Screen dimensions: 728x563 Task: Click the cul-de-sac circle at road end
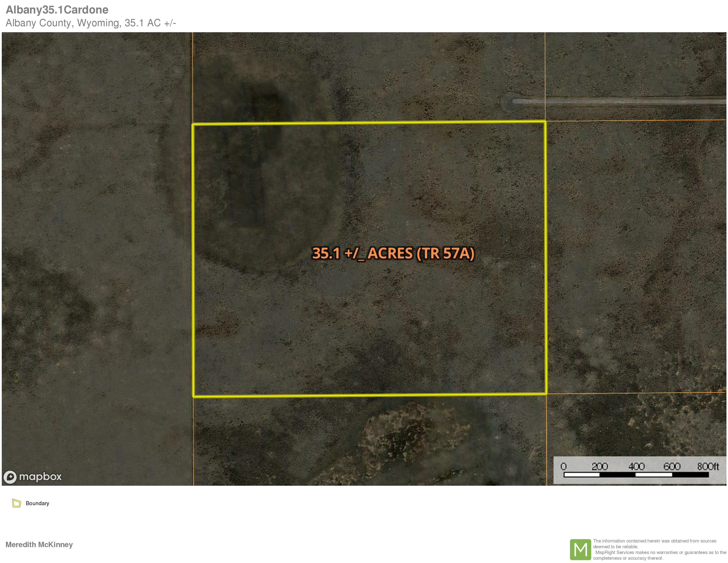pos(509,102)
